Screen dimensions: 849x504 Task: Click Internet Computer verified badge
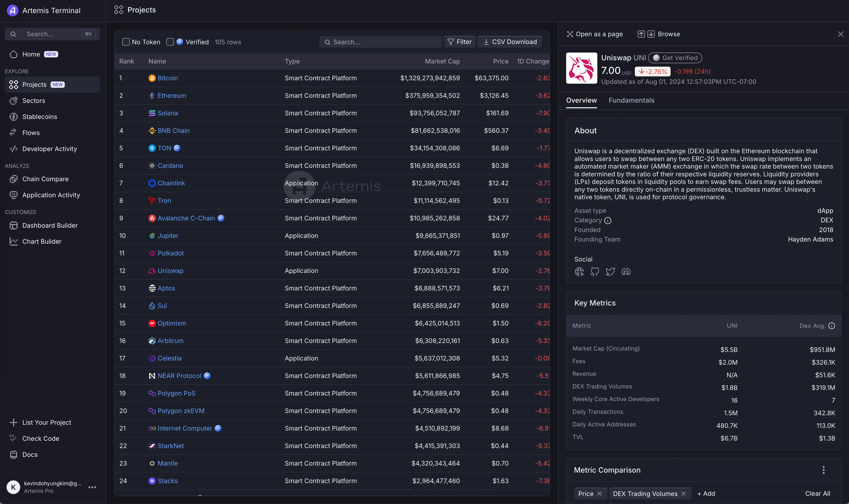click(218, 428)
